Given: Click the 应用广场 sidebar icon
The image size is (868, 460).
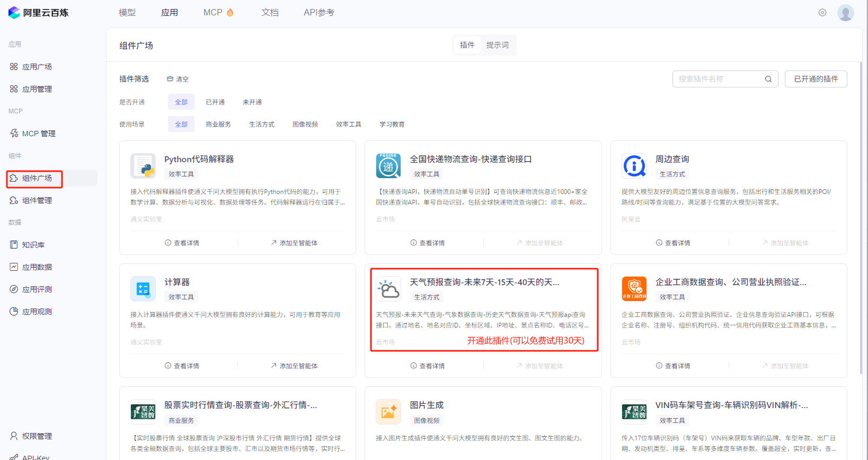Looking at the screenshot, I should pos(14,67).
